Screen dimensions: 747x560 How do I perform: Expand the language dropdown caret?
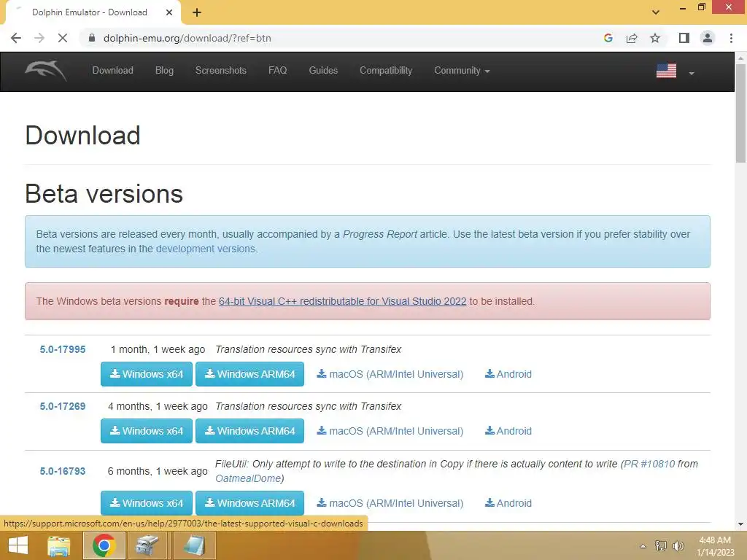tap(692, 74)
